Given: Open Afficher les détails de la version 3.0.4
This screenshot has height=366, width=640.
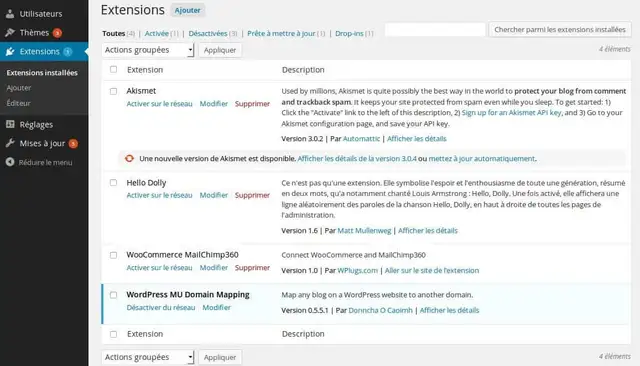Looking at the screenshot, I should pos(357,158).
